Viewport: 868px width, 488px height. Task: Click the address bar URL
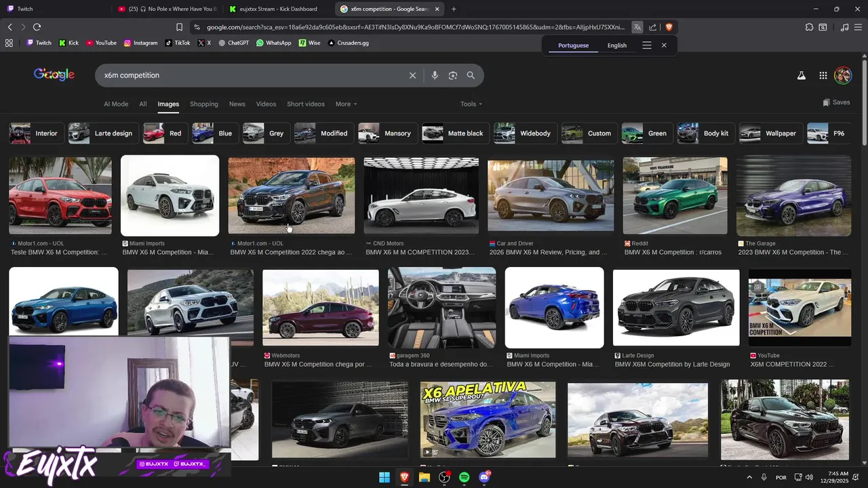(x=416, y=27)
